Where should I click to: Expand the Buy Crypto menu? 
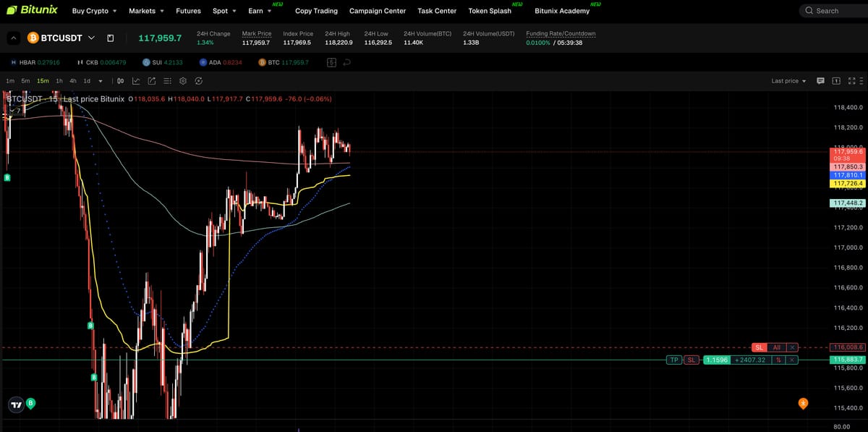94,11
